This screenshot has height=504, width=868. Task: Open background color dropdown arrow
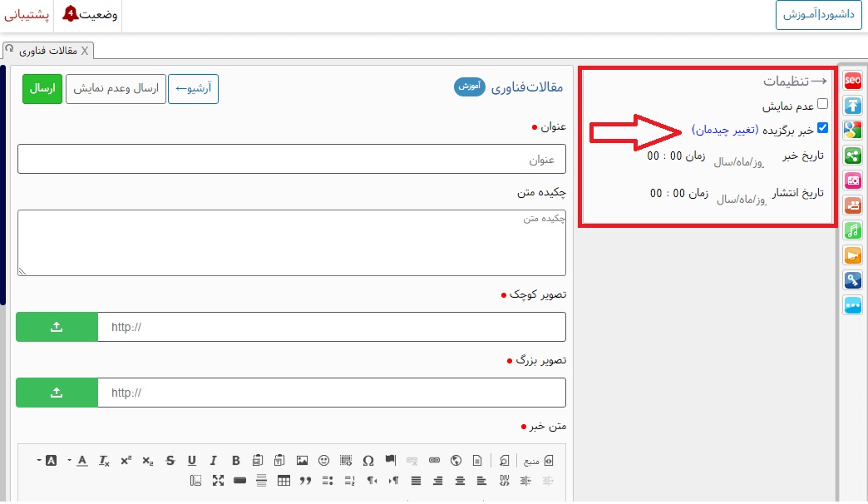(38, 460)
